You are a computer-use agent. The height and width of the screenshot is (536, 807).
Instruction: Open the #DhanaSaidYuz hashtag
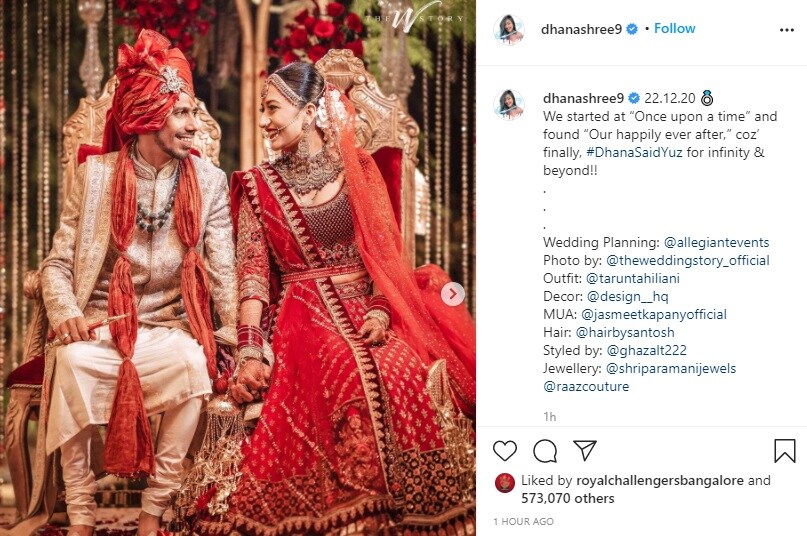634,152
